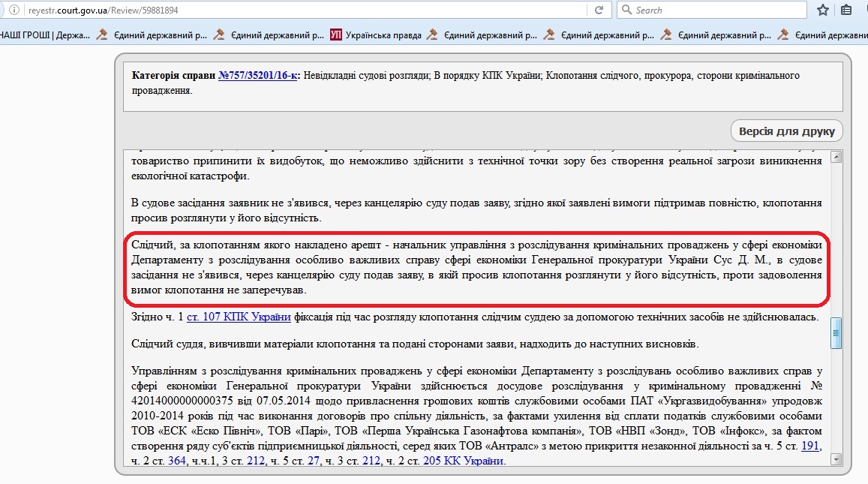Follow the article 27 link

coord(313,461)
